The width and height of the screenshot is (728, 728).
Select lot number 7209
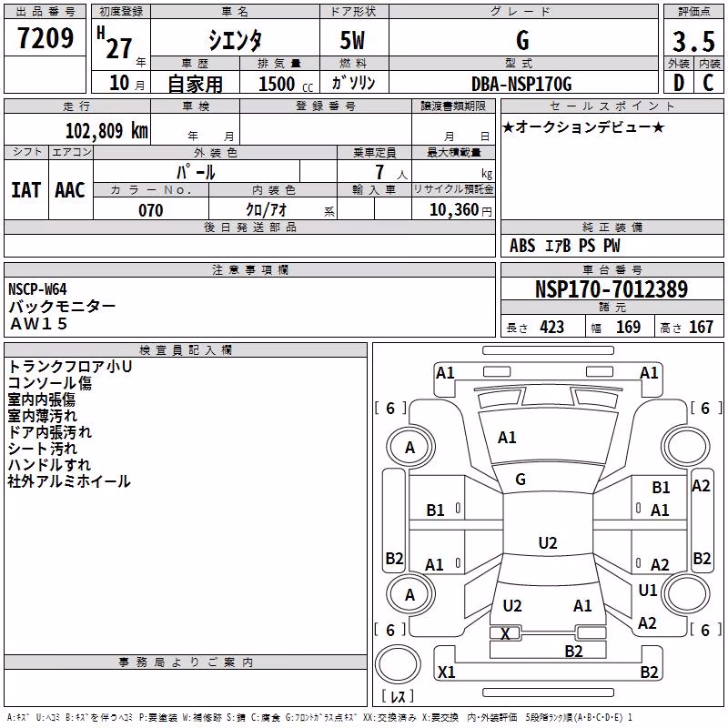45,37
